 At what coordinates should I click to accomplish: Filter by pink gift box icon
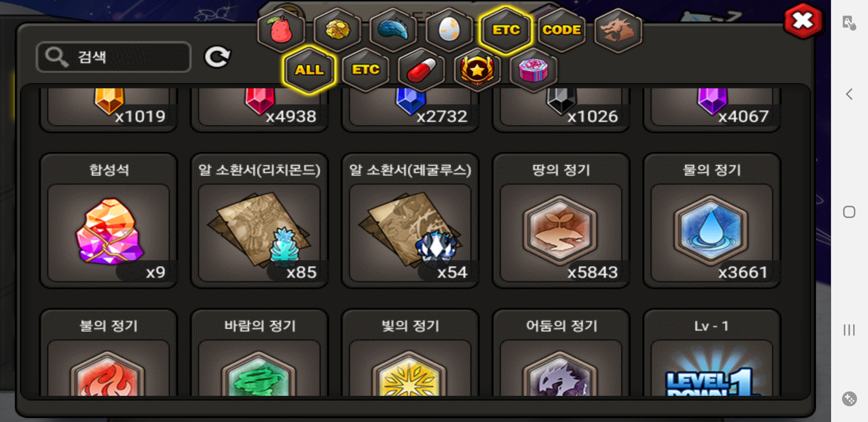(x=533, y=70)
